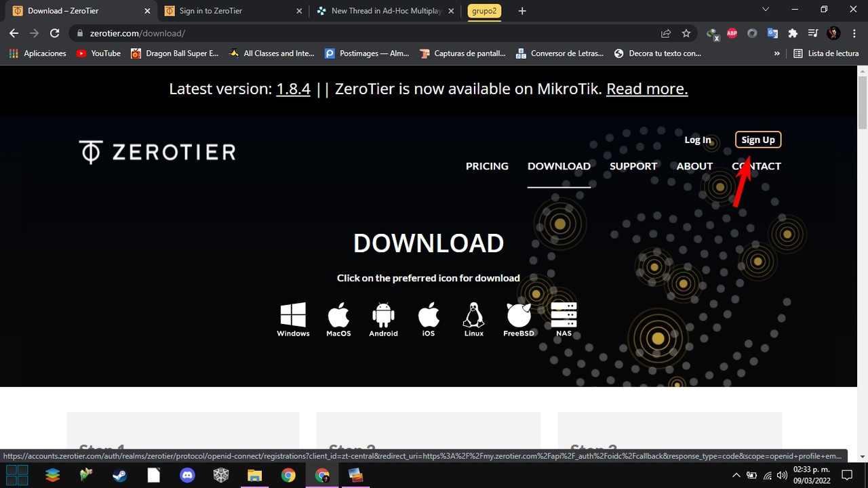Open the Aplicaciones apps shortcut

(x=38, y=54)
